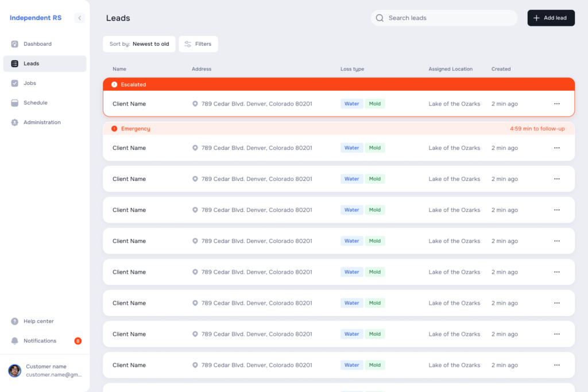Go to the Jobs menu item

(30, 83)
